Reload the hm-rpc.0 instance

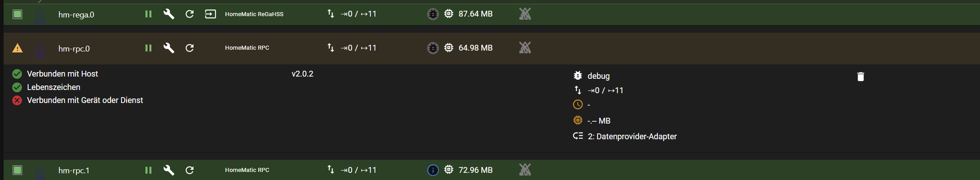(189, 48)
